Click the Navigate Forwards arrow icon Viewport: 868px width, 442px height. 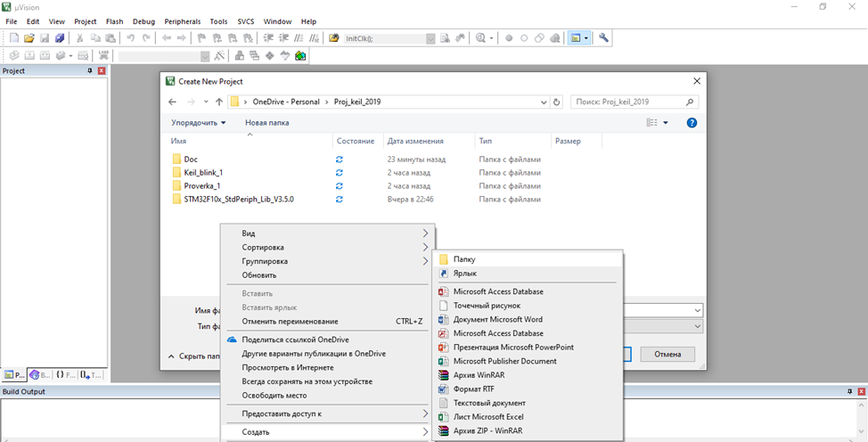point(181,38)
